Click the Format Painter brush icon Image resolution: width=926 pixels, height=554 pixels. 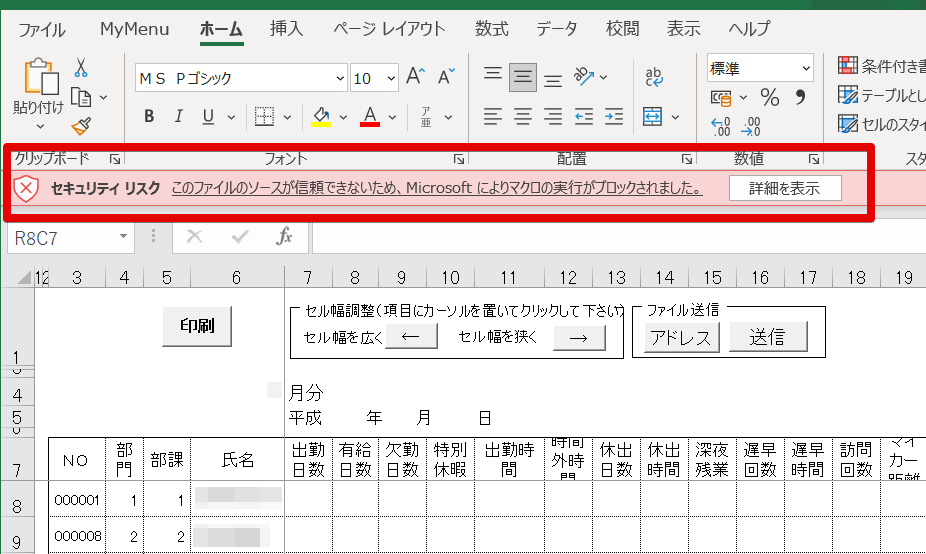(x=81, y=126)
